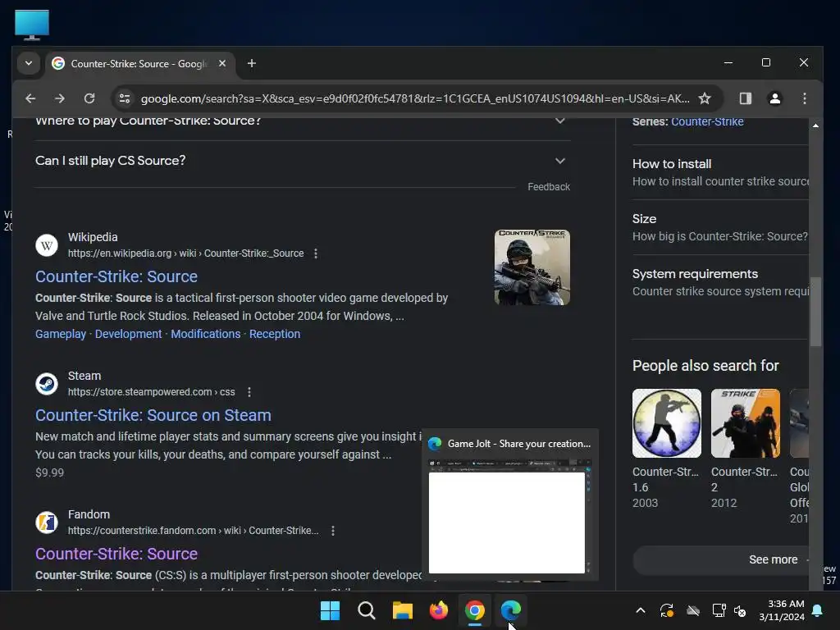Click the OneDrive cloud tray icon
This screenshot has height=630, width=840.
pyautogui.click(x=693, y=610)
